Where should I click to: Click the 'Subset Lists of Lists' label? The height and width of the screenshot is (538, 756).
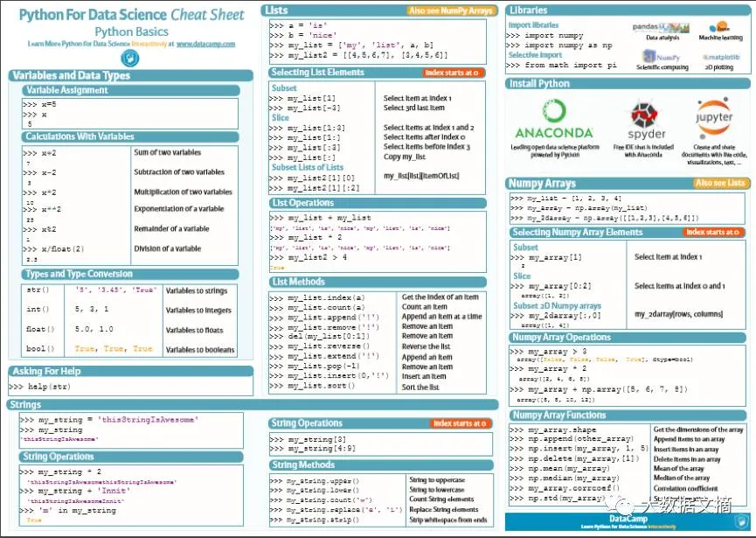click(x=308, y=167)
